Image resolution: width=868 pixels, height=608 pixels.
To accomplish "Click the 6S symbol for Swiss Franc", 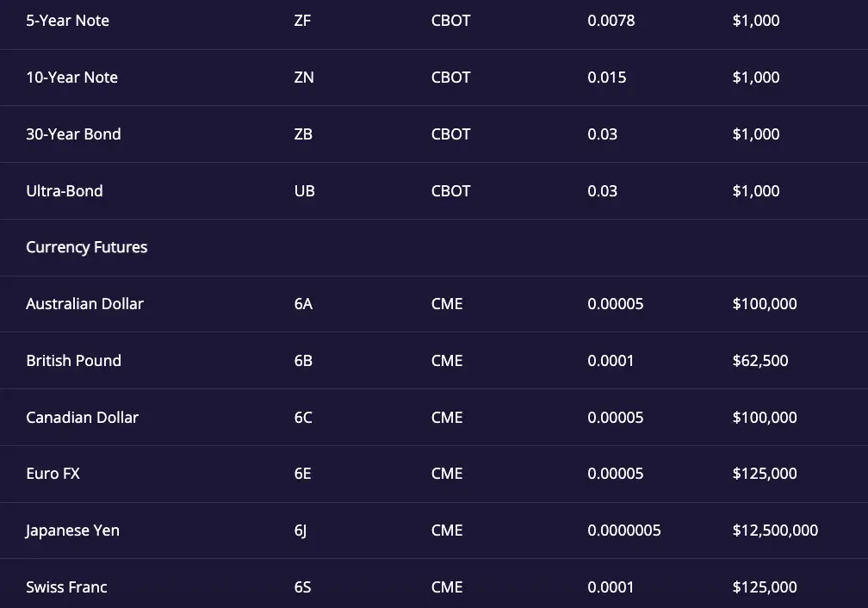I will click(x=303, y=587).
